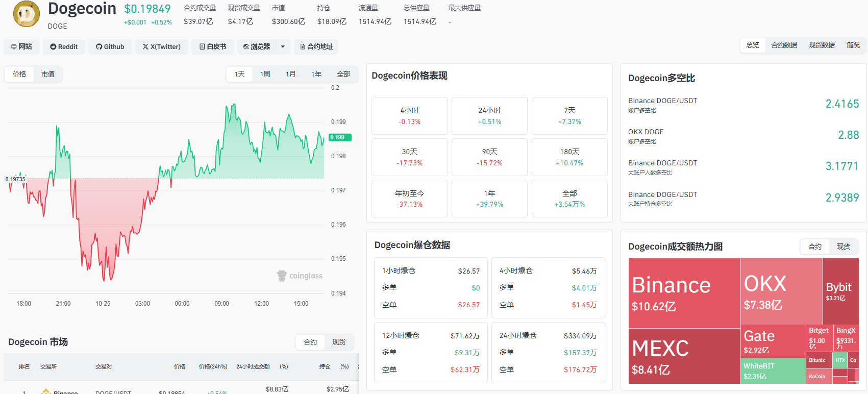Screen dimensions: 868x394
Task: Click the 24小时爆仓 total $334.09万
Action: [x=580, y=336]
